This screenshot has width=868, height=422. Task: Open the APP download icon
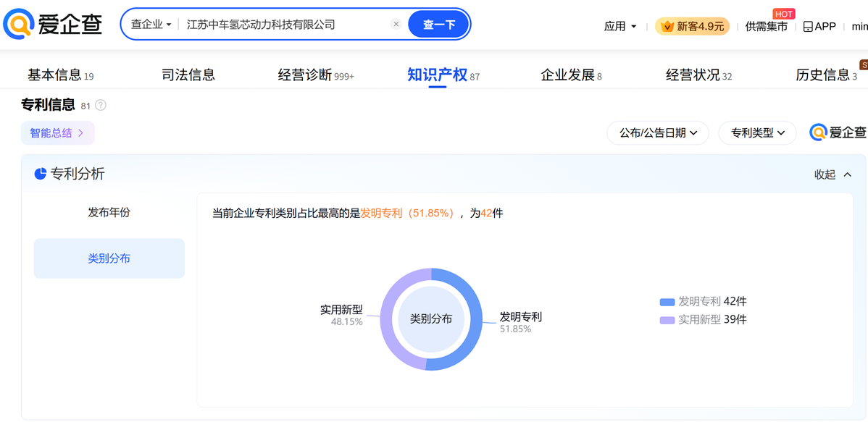(808, 27)
